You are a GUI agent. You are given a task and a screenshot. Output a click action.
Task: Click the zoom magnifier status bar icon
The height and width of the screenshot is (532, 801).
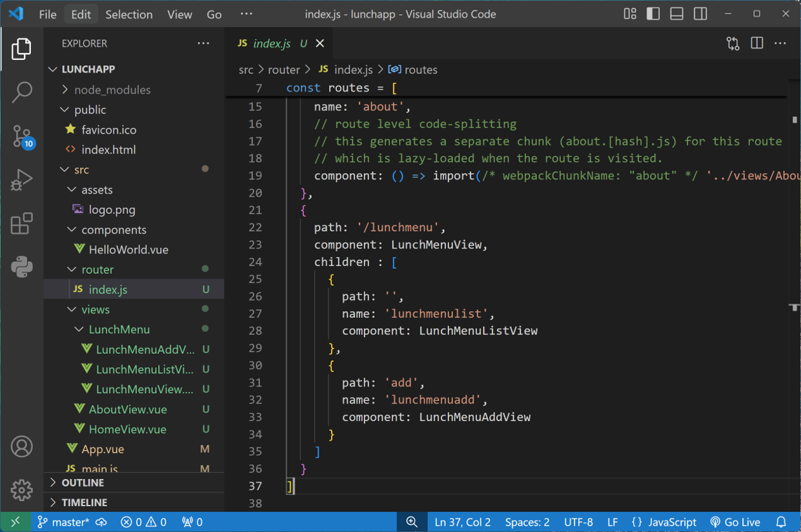[412, 522]
